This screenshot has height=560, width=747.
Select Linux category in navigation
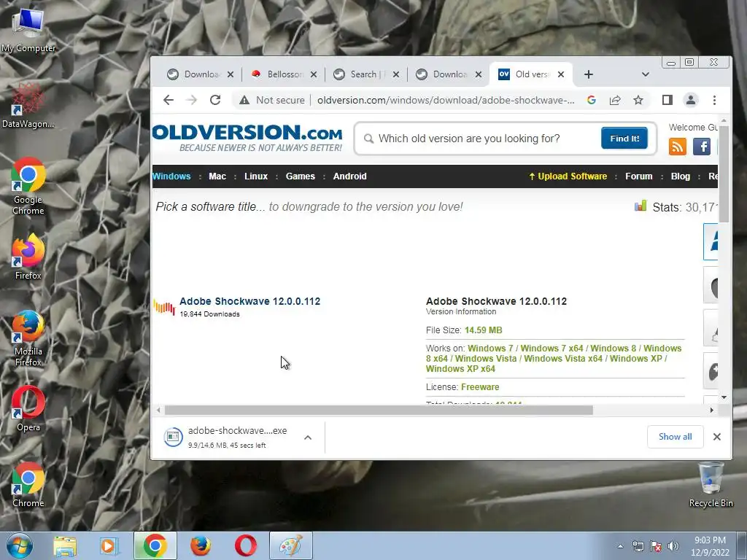256,176
